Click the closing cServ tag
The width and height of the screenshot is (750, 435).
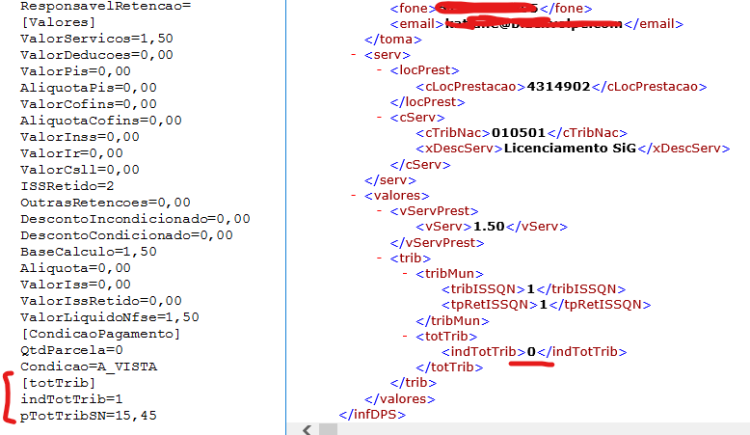point(420,165)
